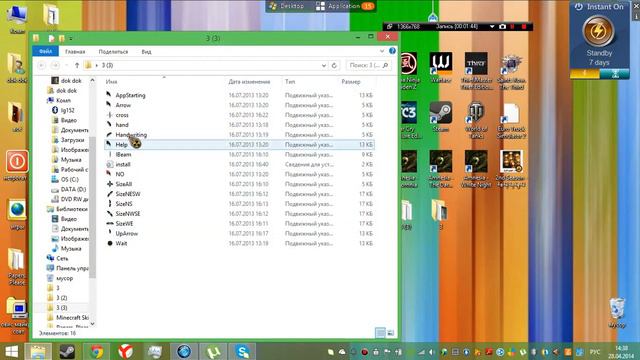Sort files by Имя column
The width and height of the screenshot is (640, 360).
[111, 82]
